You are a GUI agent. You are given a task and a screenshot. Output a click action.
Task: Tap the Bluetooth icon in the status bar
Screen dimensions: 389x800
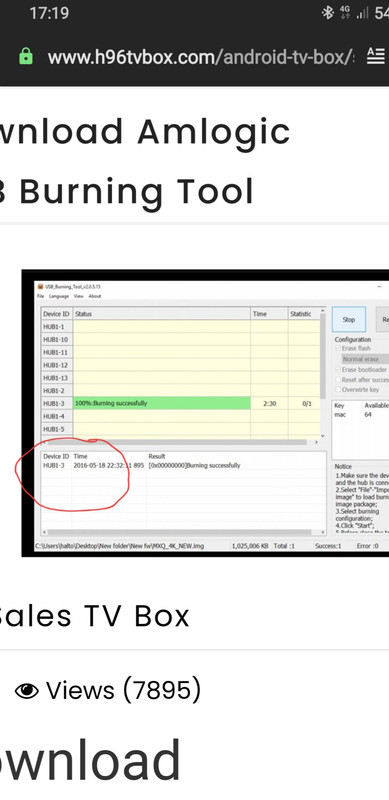coord(327,13)
